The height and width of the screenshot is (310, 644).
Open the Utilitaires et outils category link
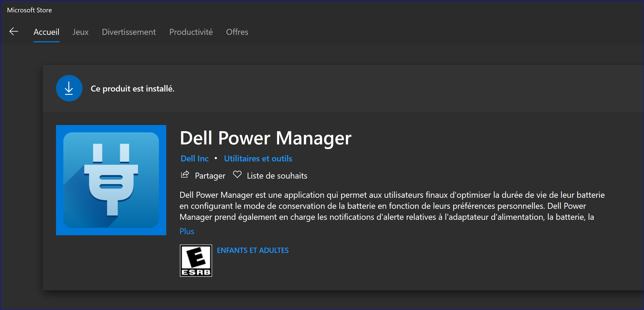coord(258,159)
